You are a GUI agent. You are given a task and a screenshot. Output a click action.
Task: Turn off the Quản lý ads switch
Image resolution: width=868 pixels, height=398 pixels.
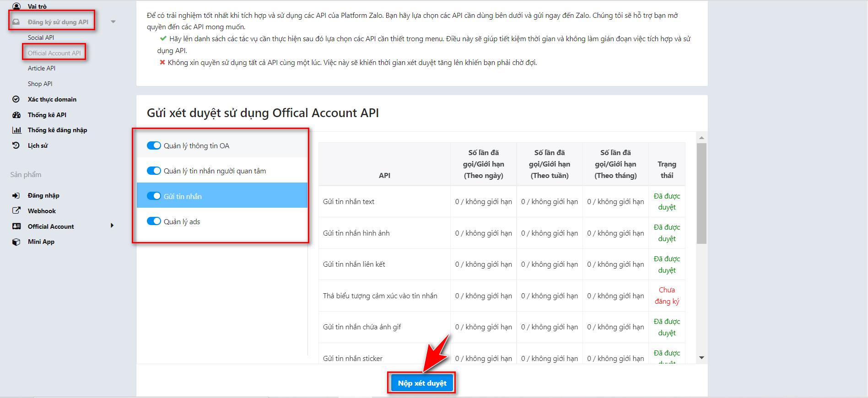(154, 221)
